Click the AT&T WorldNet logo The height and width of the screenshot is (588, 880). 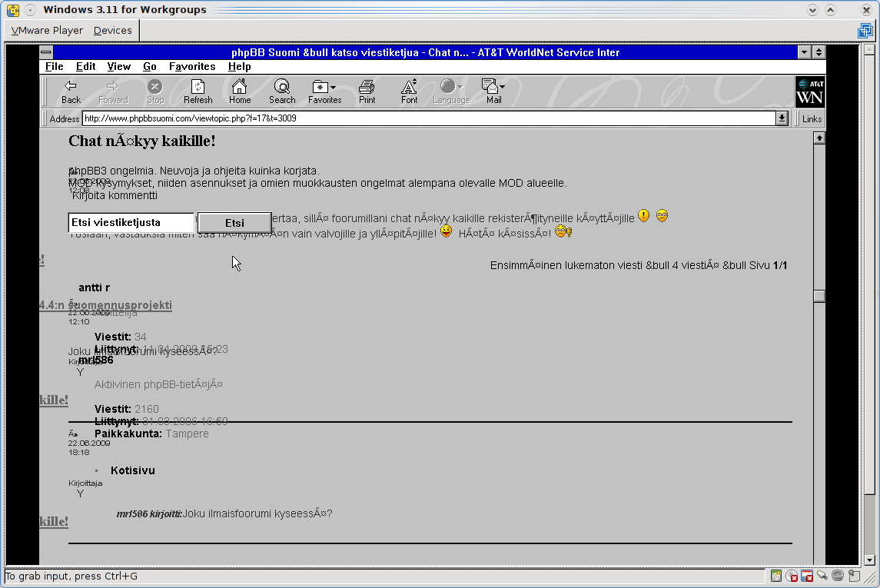coord(810,91)
